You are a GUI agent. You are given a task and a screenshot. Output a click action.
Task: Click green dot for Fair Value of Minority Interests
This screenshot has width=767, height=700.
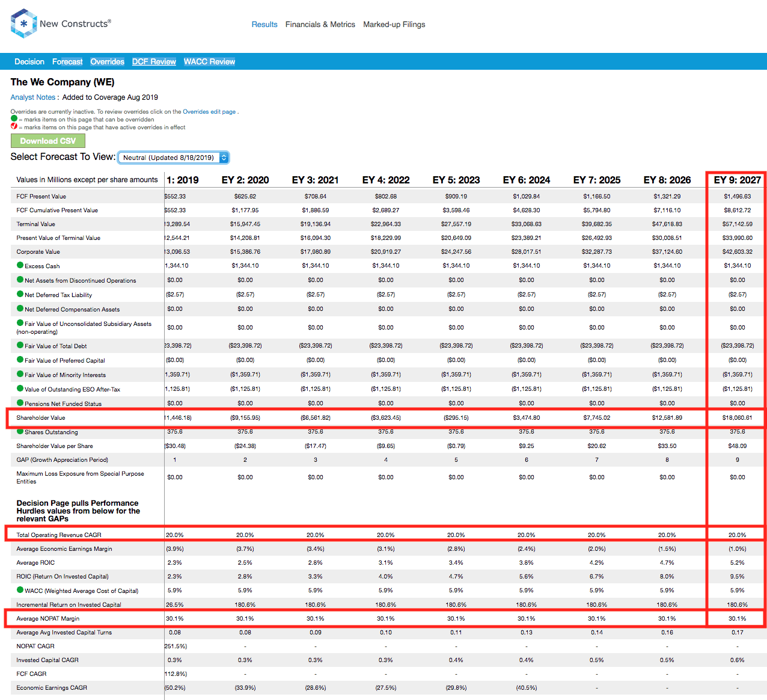point(20,374)
